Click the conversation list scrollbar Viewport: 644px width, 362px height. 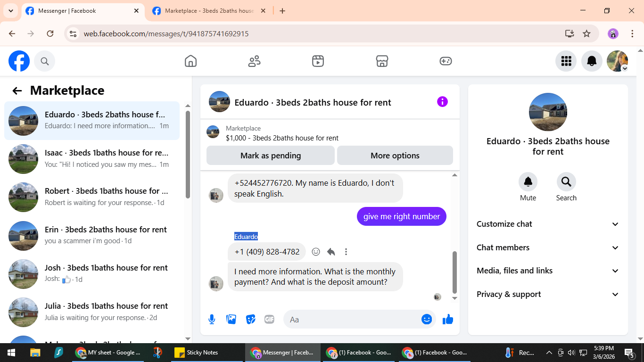pyautogui.click(x=188, y=155)
